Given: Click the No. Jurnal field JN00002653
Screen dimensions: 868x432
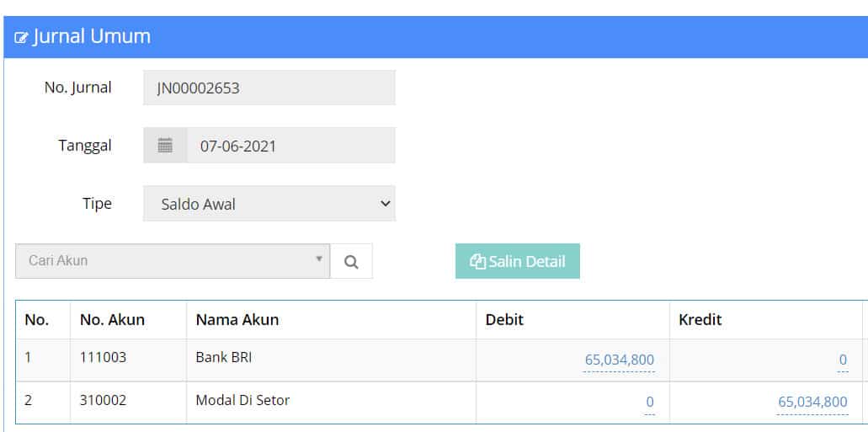Looking at the screenshot, I should click(269, 88).
